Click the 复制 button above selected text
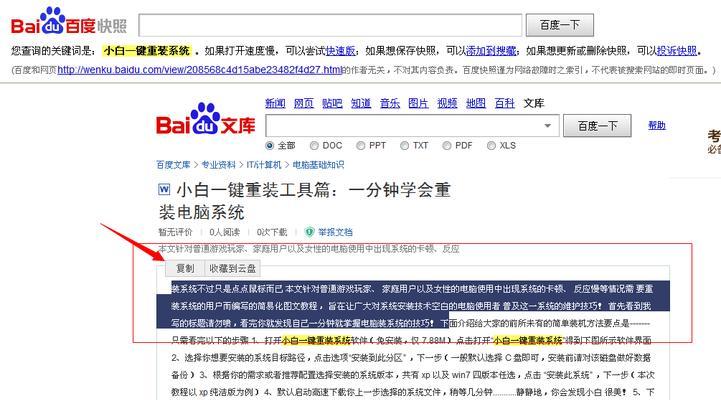Image resolution: width=721 pixels, height=400 pixels. (185, 269)
